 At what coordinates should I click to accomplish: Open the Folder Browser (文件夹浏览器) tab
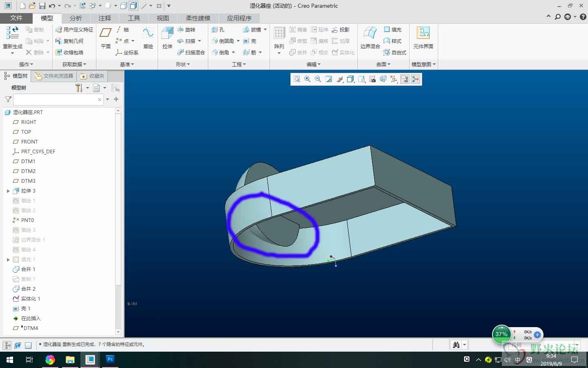coord(54,76)
